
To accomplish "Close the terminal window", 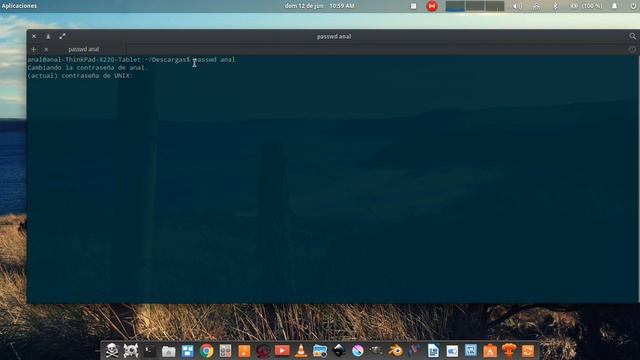I will [x=34, y=36].
